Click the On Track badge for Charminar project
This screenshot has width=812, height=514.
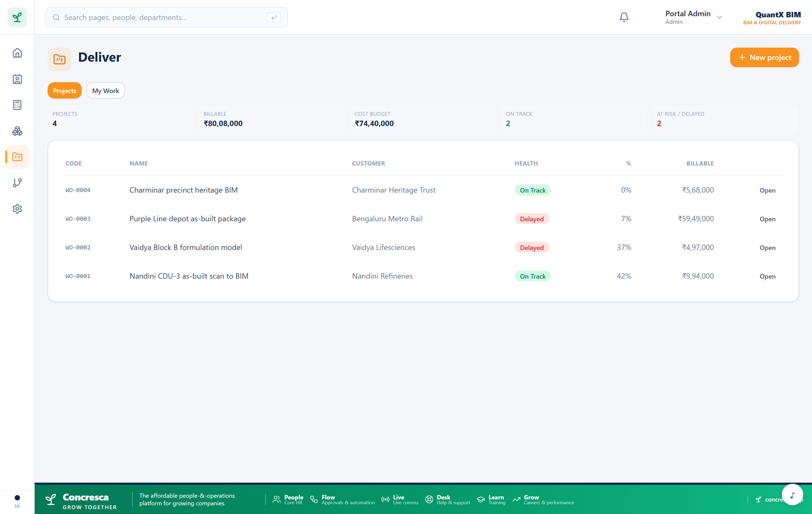(x=532, y=190)
